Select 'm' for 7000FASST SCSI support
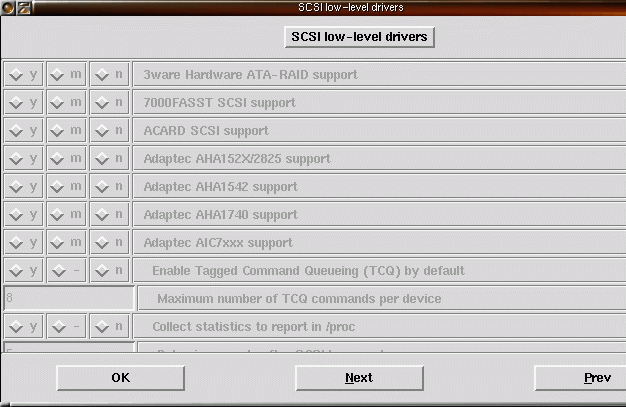The width and height of the screenshot is (626, 407). coord(66,102)
